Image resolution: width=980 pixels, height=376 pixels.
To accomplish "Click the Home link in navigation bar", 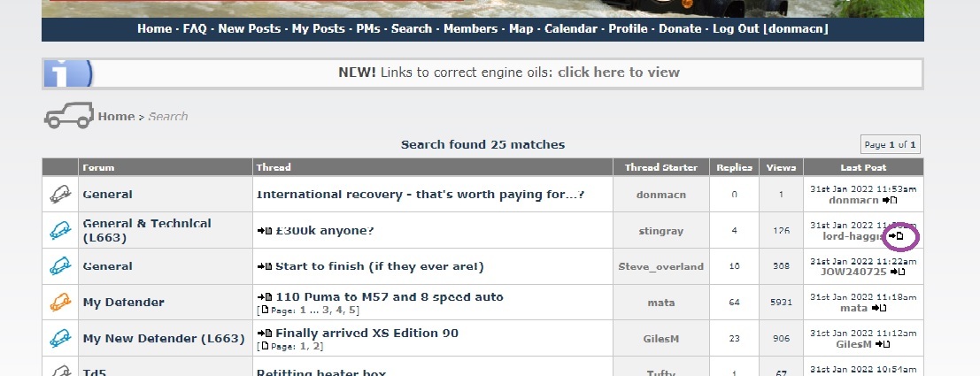I will point(154,28).
